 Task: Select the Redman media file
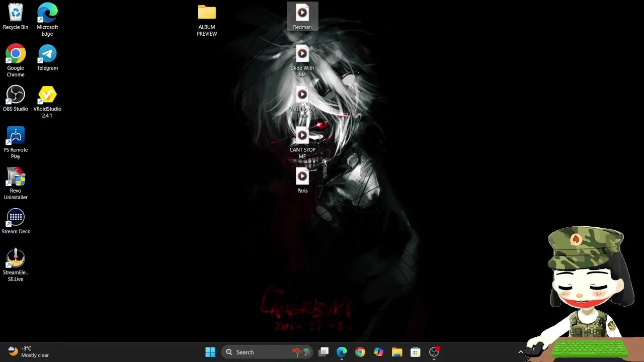pyautogui.click(x=302, y=17)
